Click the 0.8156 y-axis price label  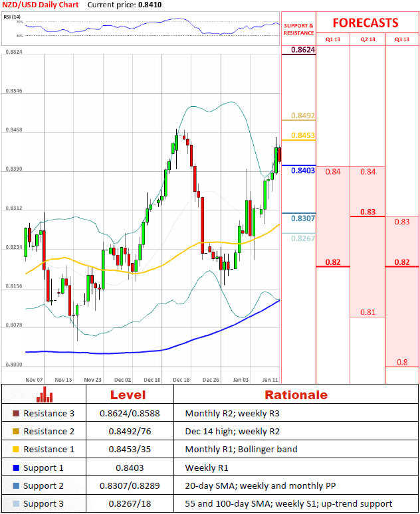(14, 286)
